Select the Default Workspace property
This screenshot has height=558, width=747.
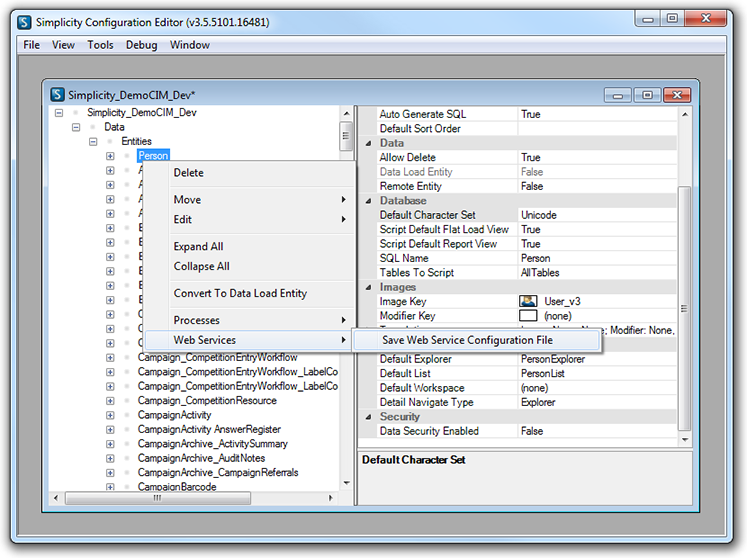coord(422,388)
